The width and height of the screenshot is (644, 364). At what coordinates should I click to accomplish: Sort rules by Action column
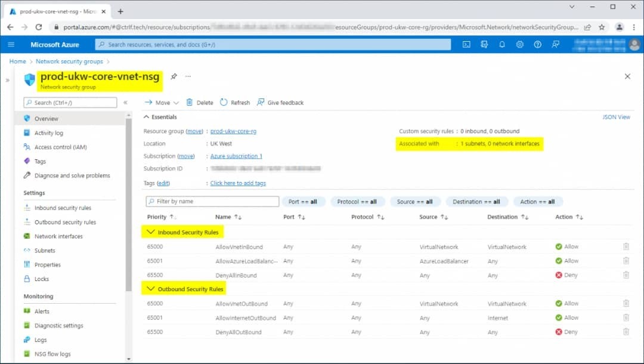tap(569, 217)
